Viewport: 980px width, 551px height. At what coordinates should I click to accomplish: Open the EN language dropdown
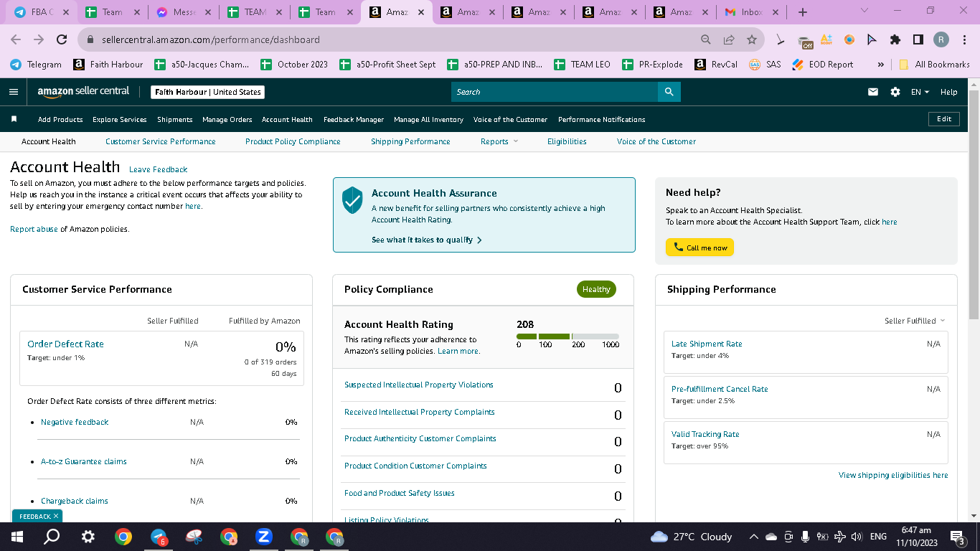920,92
